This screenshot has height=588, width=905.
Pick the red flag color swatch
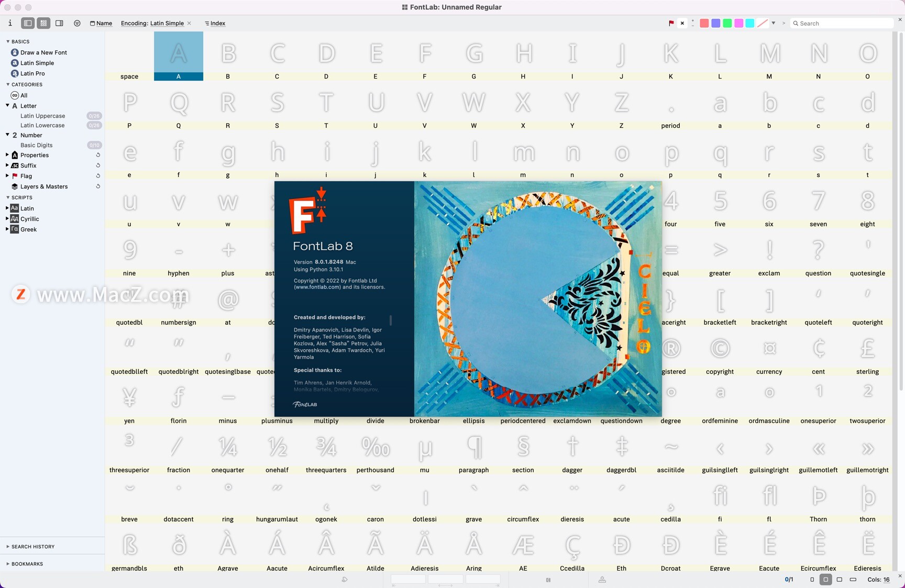tap(704, 23)
